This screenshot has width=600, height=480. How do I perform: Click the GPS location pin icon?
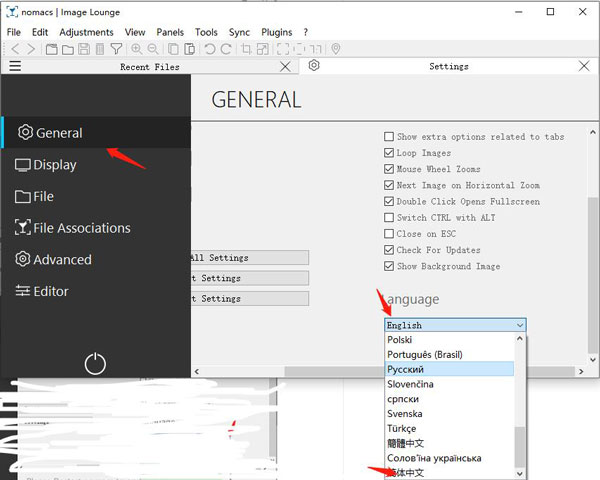[335, 49]
